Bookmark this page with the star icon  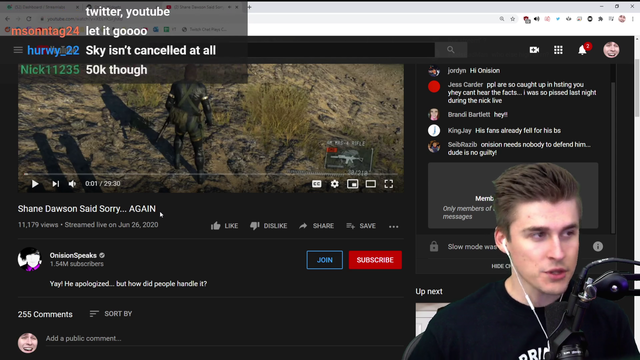[513, 19]
